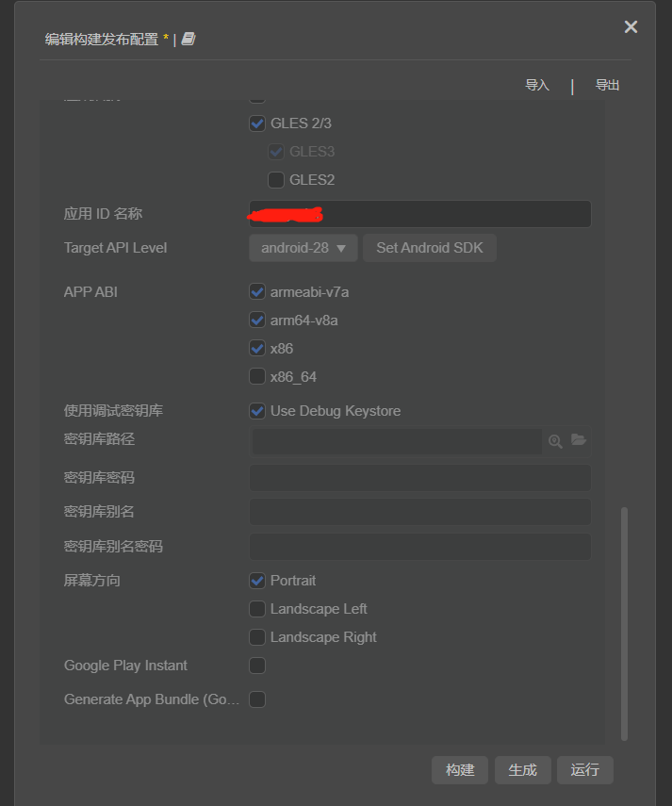
Task: Click the 运行 run button
Action: point(584,770)
